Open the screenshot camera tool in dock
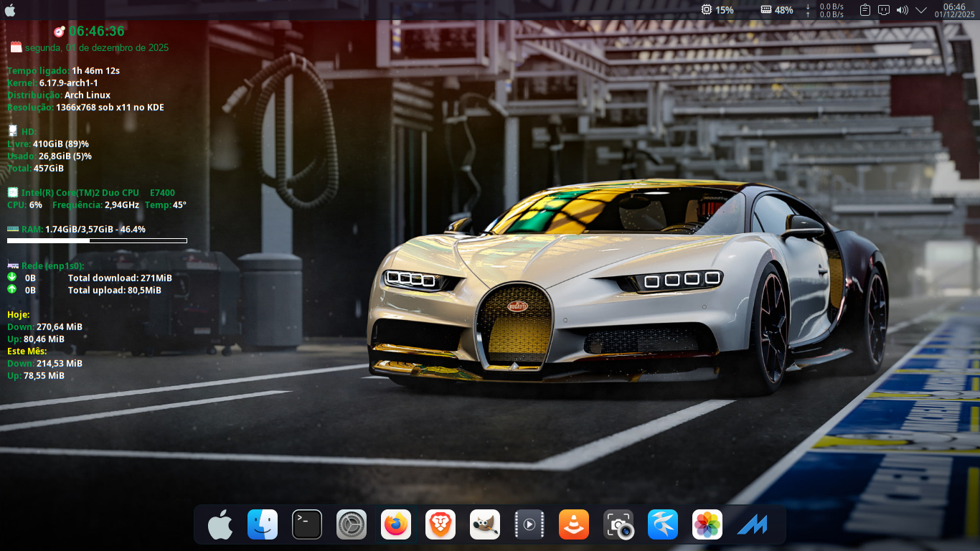 618,524
